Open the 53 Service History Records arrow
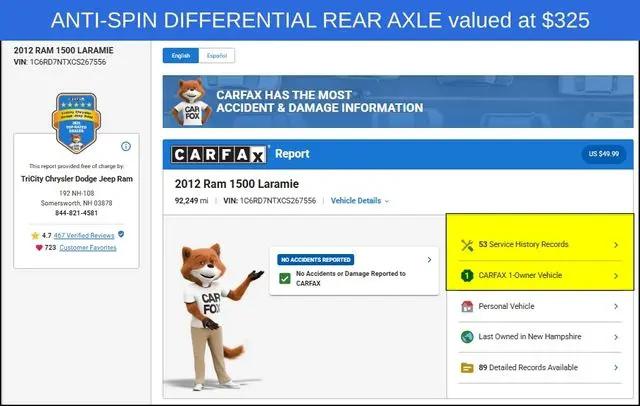 click(x=616, y=245)
